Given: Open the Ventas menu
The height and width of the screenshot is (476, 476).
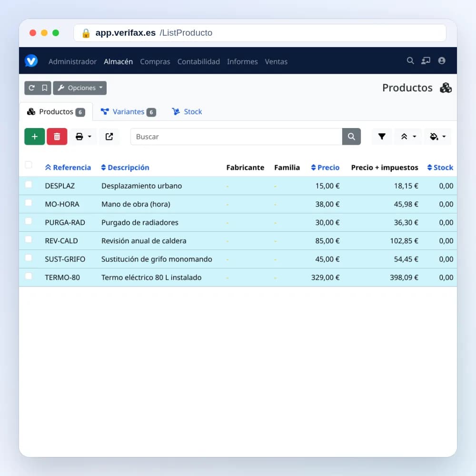Looking at the screenshot, I should point(276,61).
